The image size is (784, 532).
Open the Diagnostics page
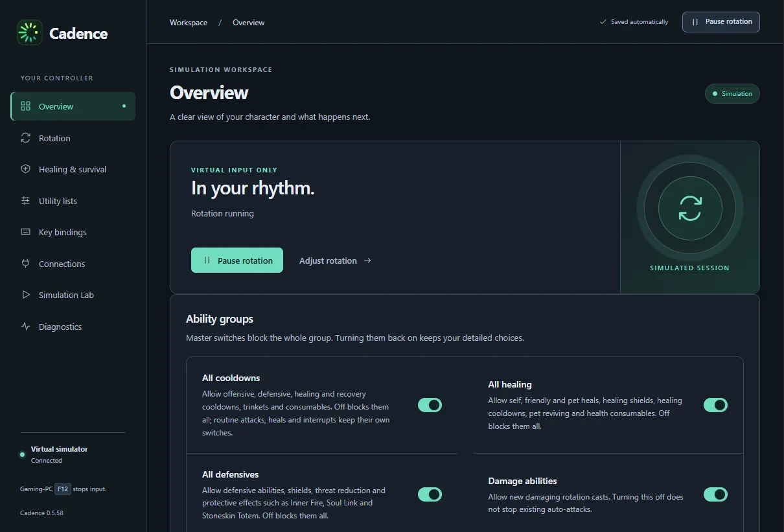click(x=73, y=327)
